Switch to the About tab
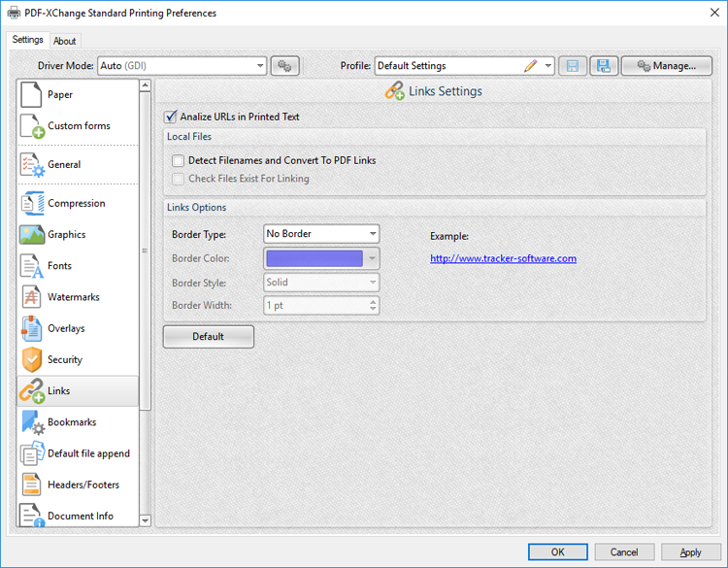Image resolution: width=728 pixels, height=568 pixels. pos(65,41)
